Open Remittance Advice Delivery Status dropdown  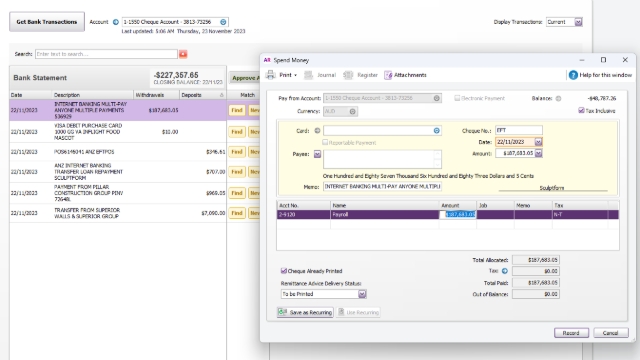362,294
